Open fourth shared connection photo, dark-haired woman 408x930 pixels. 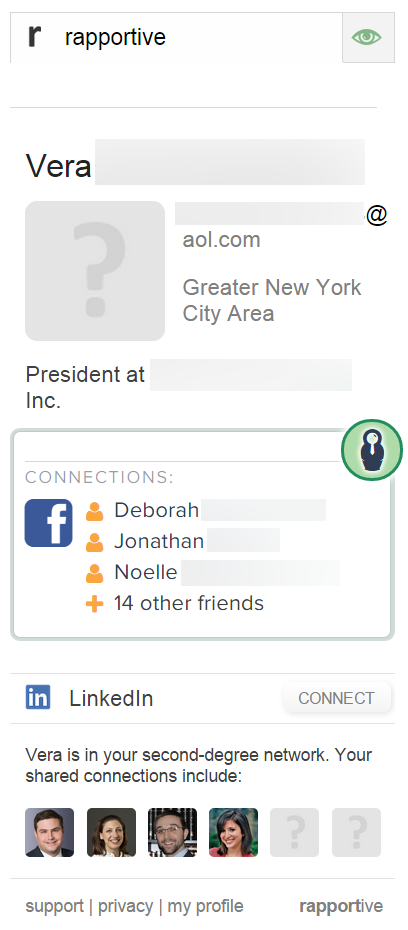pyautogui.click(x=234, y=832)
